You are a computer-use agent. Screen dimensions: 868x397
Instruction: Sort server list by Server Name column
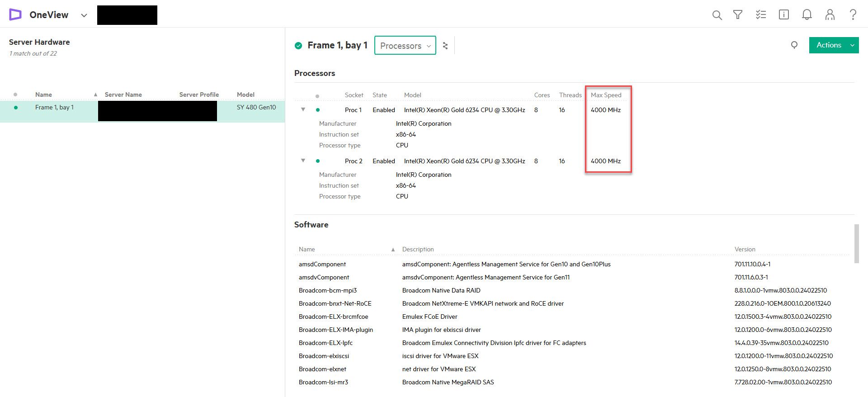(x=123, y=95)
